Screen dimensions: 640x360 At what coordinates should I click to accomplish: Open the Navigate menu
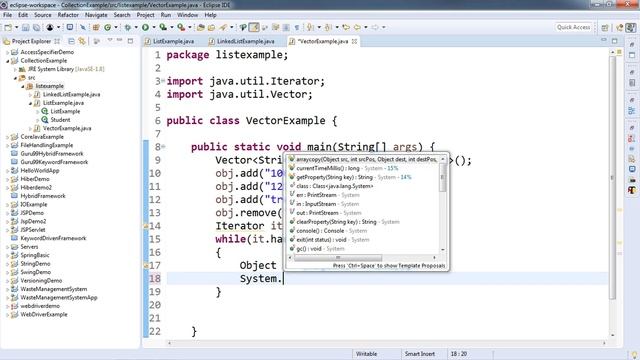(96, 15)
